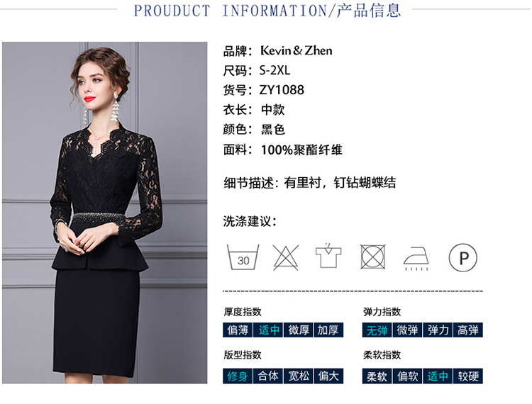The image size is (532, 404).
Task: Click the do-not-bleach crossed triangle icon
Action: [x=286, y=257]
